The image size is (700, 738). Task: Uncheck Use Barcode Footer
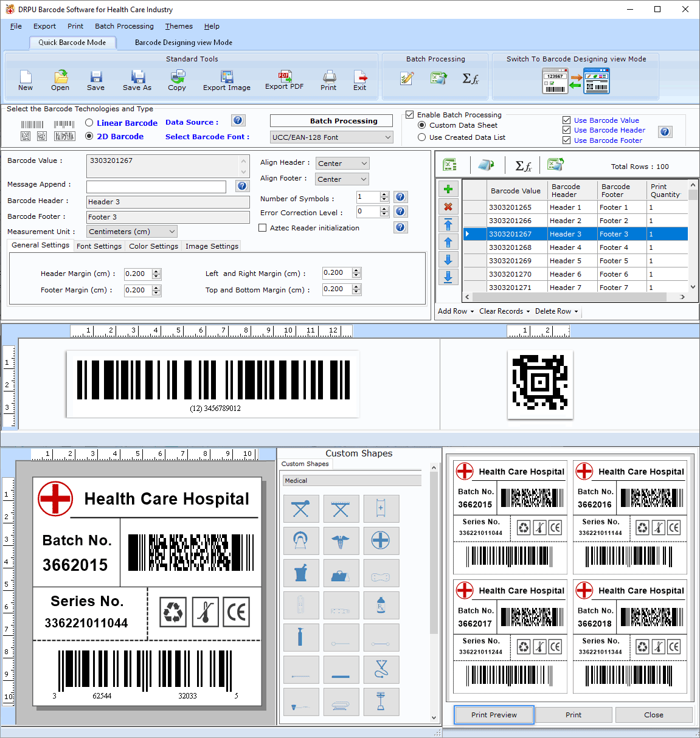point(566,140)
